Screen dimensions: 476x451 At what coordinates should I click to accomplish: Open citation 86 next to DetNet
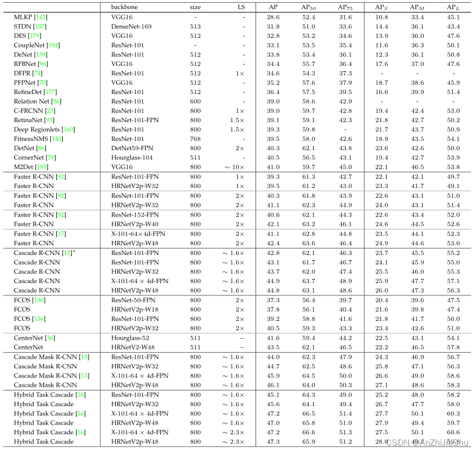(41, 149)
